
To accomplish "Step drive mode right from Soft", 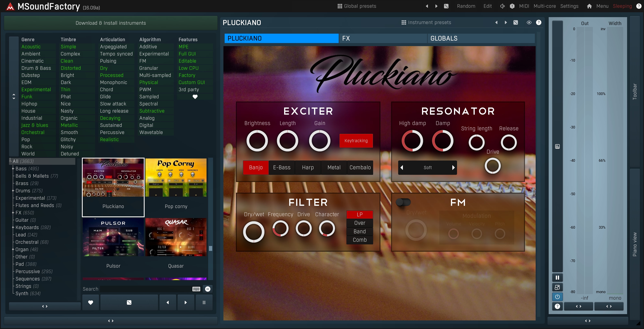I will (454, 167).
